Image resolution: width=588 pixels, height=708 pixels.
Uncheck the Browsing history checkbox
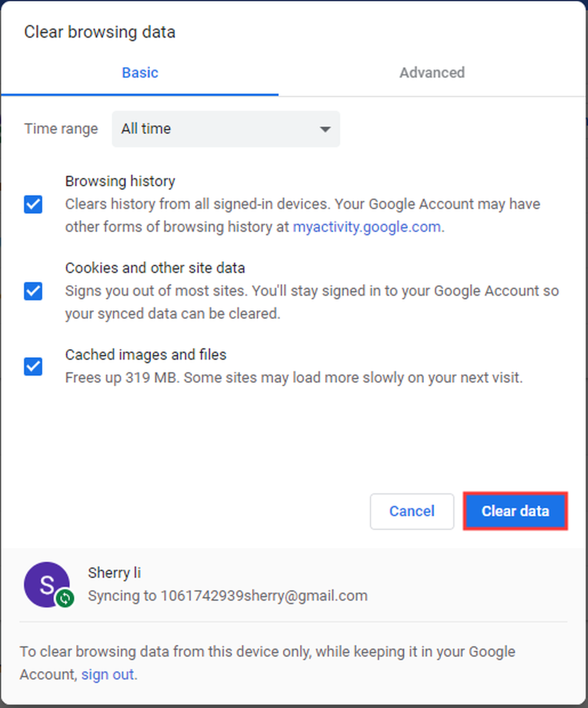click(x=33, y=204)
